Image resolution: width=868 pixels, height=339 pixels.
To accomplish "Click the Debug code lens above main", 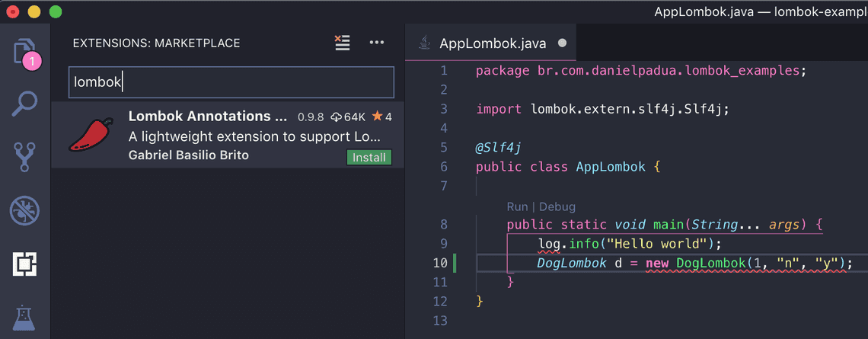I will (557, 207).
